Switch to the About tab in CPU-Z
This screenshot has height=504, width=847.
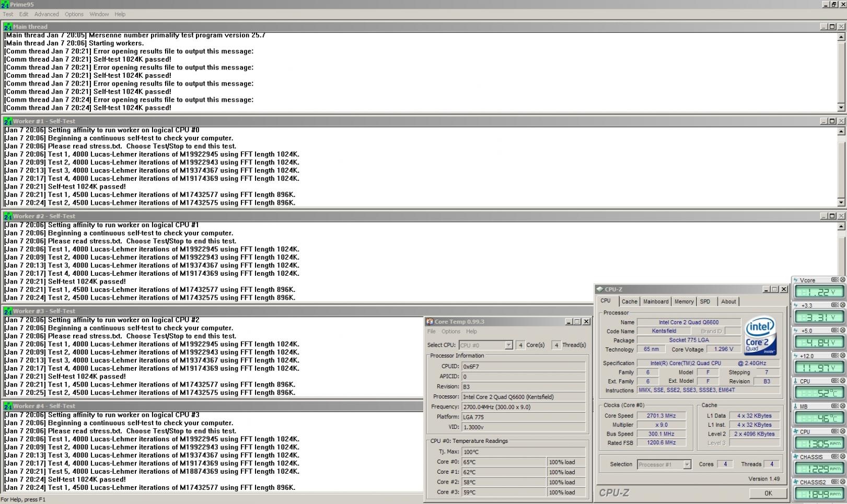(x=728, y=302)
